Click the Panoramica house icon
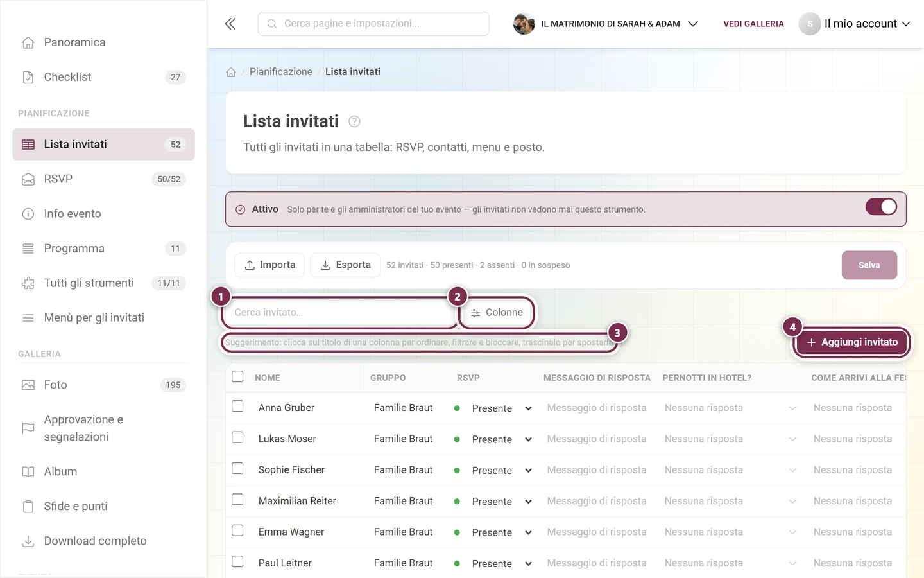This screenshot has height=578, width=924. click(28, 42)
